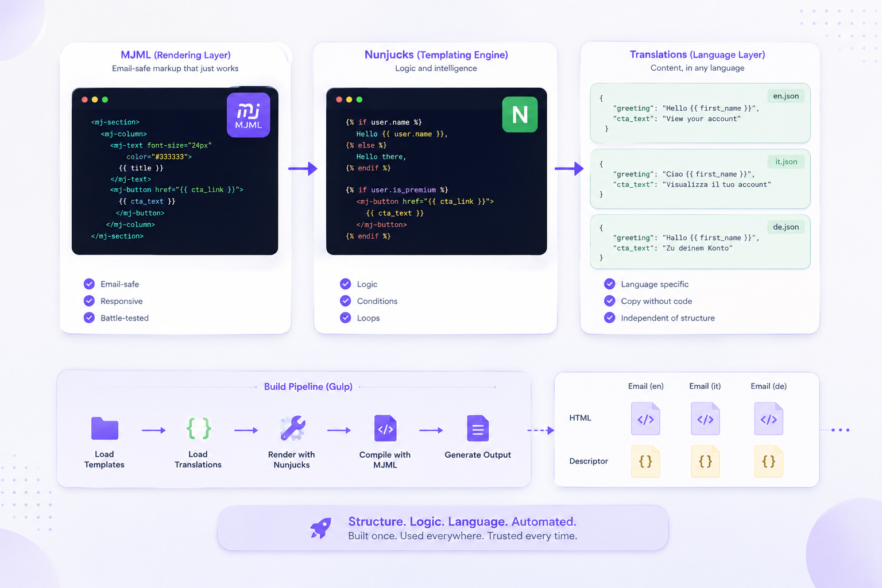Click the {% if user.is_premium %} code line
This screenshot has width=882, height=588.
click(x=397, y=190)
